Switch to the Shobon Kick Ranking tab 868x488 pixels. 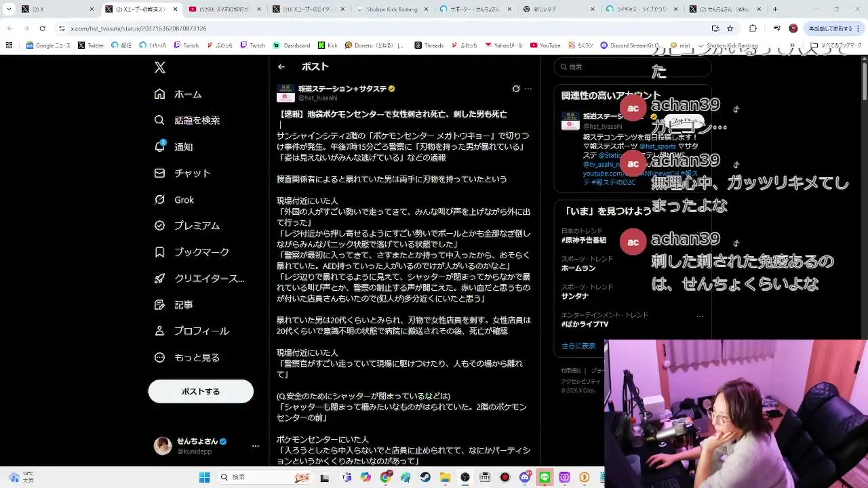coord(392,9)
